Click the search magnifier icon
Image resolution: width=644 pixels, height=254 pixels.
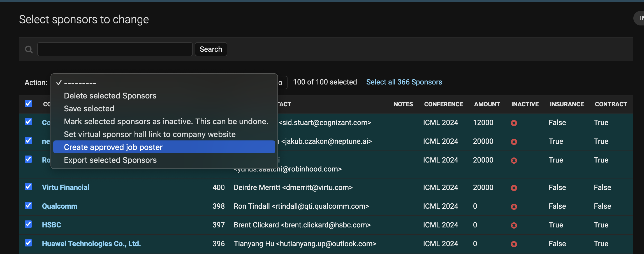pyautogui.click(x=29, y=50)
